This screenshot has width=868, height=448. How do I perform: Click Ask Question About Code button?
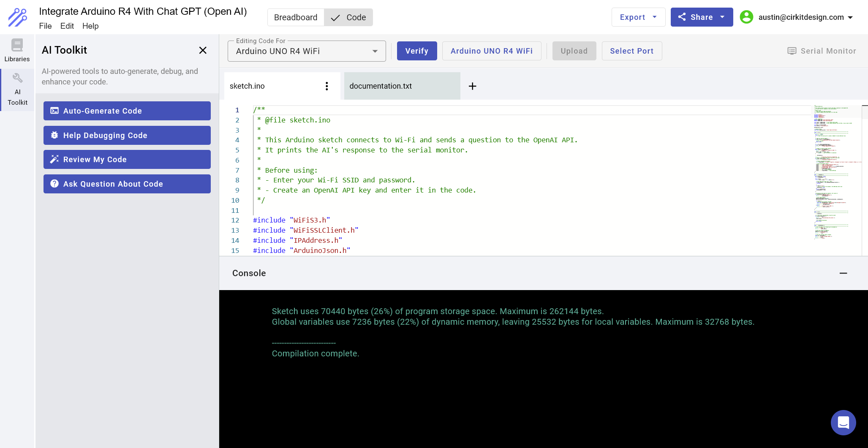pos(127,184)
